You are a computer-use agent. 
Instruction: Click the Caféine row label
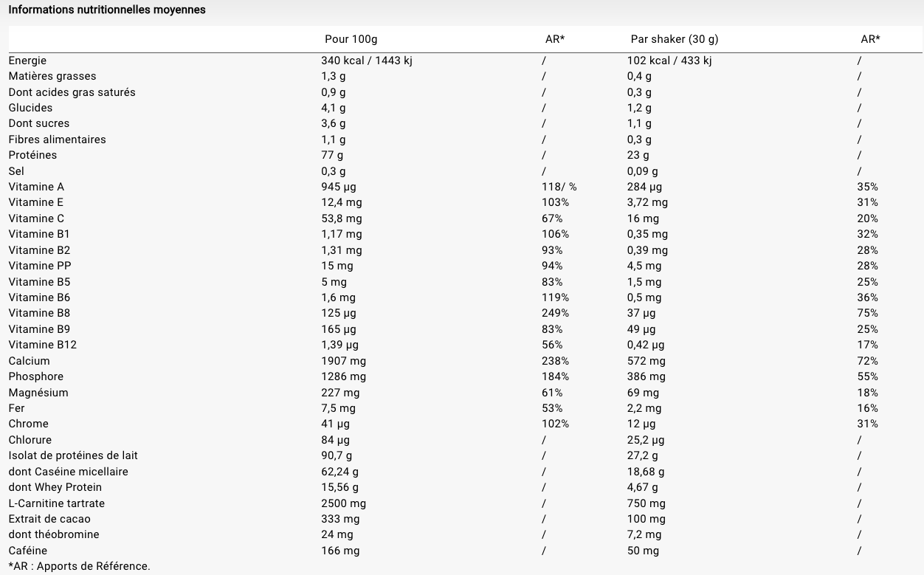coord(28,551)
